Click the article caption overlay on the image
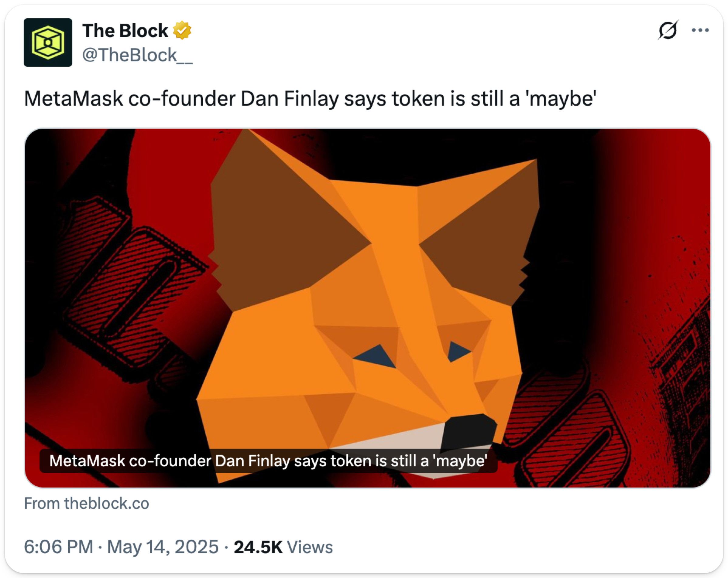 [x=268, y=461]
